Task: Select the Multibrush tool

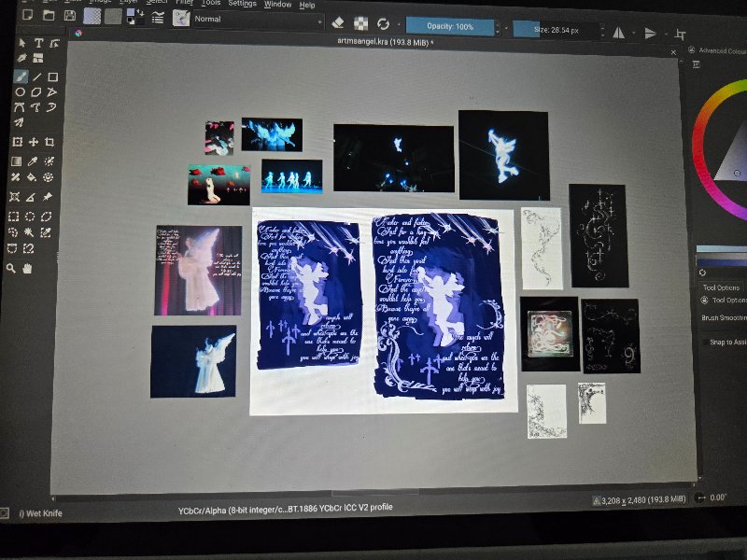Action: [19, 122]
